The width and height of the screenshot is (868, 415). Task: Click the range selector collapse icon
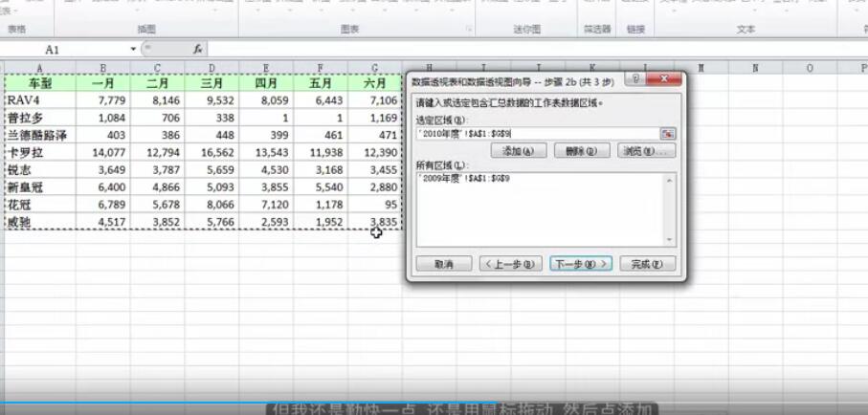pyautogui.click(x=667, y=134)
